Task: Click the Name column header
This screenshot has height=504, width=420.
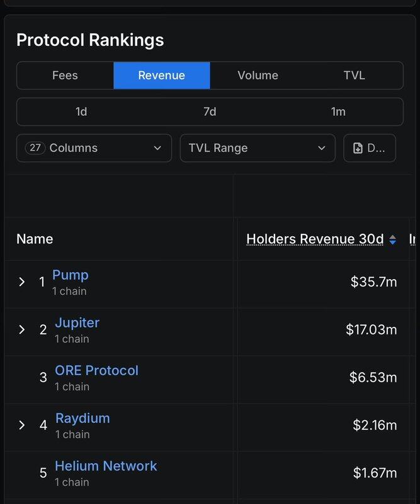Action: pos(35,239)
